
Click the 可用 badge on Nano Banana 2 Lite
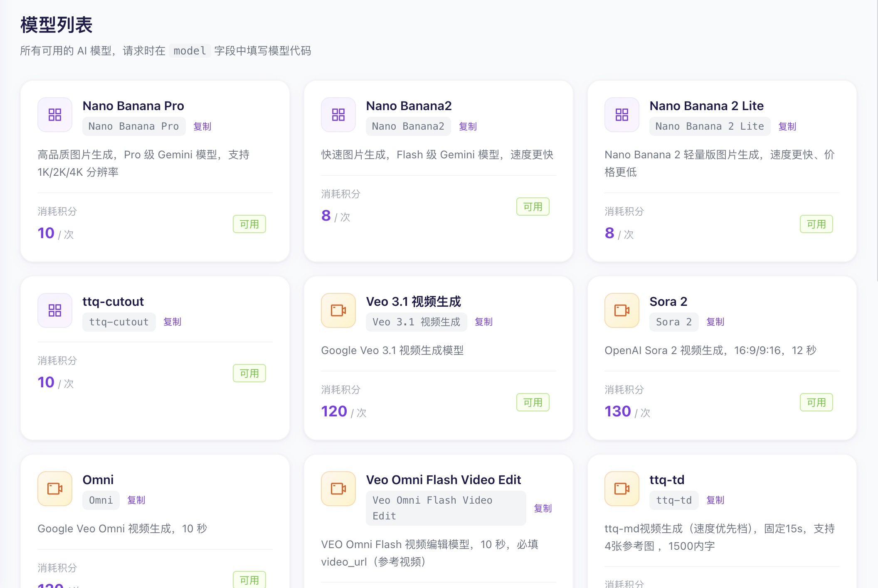[816, 224]
